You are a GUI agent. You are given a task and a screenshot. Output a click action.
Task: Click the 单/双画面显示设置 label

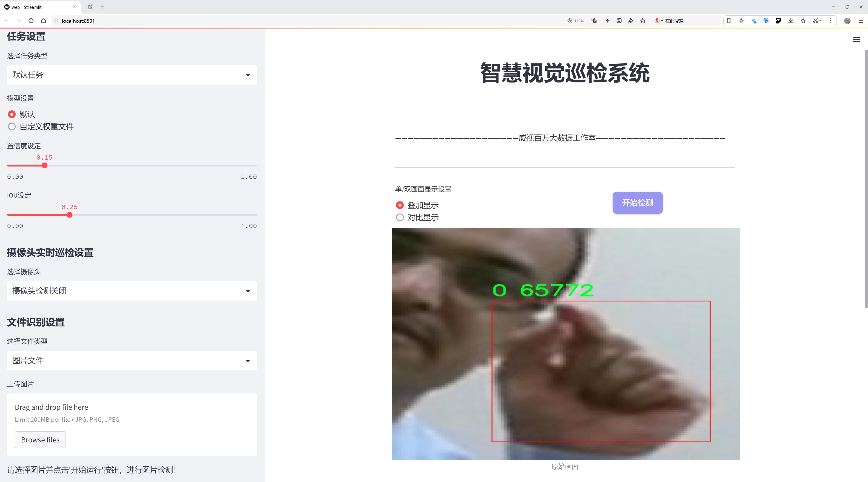423,189
